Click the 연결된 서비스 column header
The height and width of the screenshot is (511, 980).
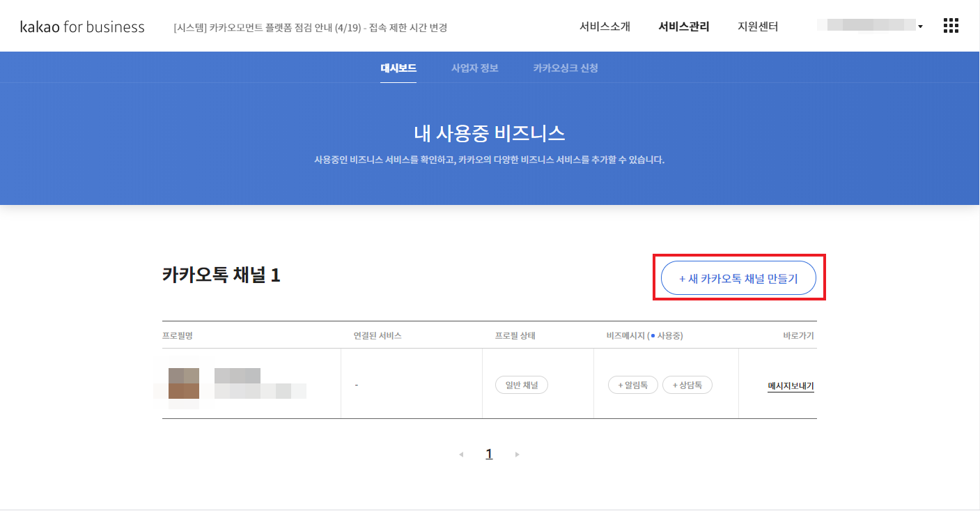pos(378,335)
